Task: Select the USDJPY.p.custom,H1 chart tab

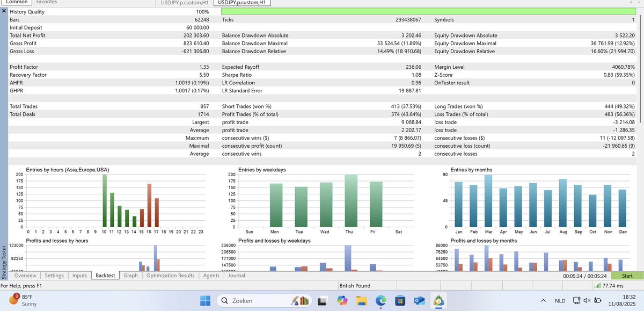Action: pyautogui.click(x=241, y=2)
